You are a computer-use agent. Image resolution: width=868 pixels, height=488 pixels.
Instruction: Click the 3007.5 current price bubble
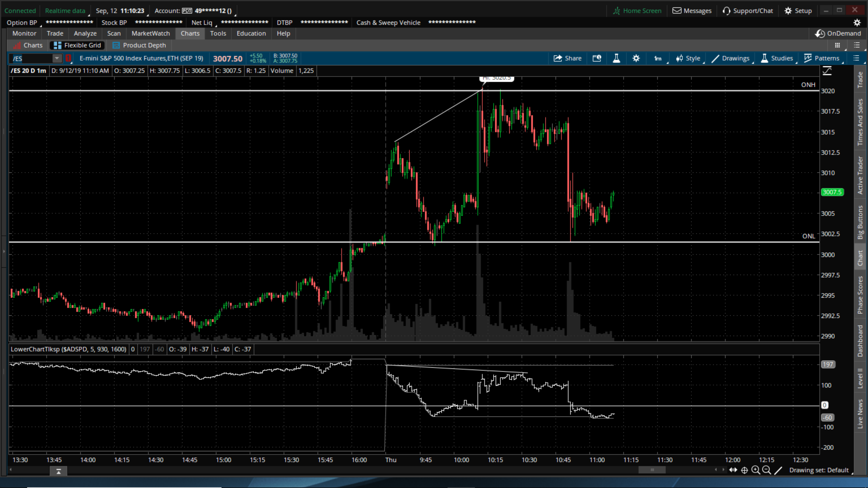(832, 192)
